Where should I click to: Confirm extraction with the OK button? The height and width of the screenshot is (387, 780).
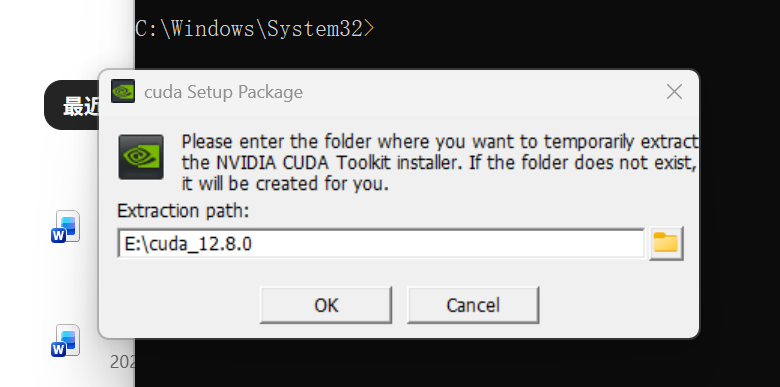point(326,305)
